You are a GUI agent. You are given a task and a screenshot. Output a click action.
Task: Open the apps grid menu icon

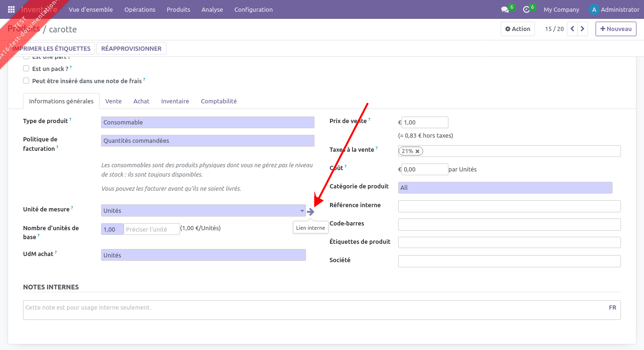coord(11,9)
